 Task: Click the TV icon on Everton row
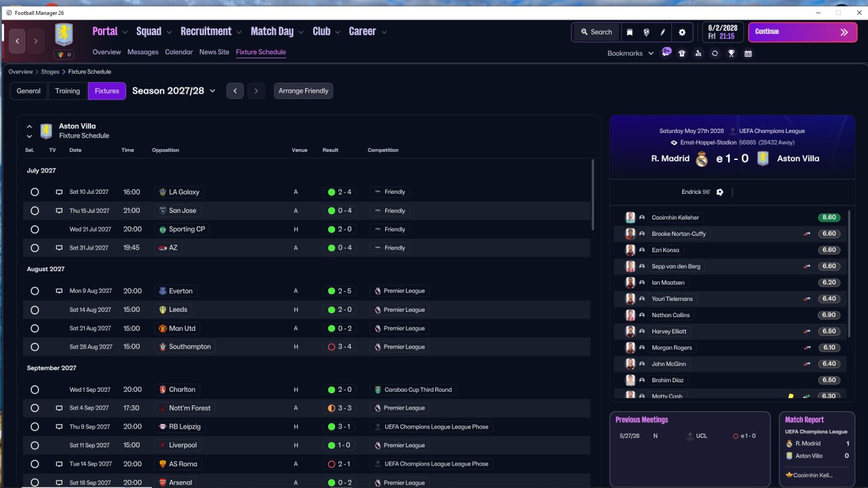[59, 291]
